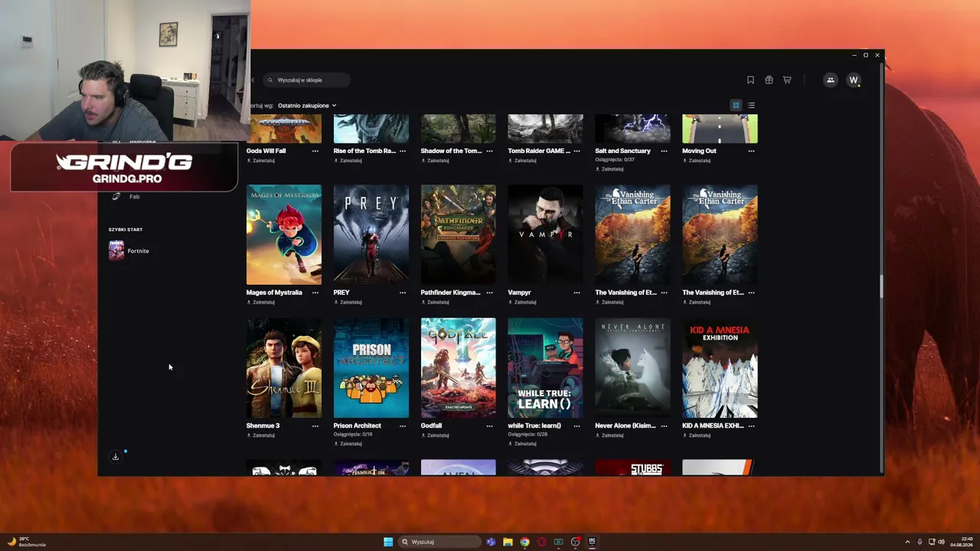Open the friends list icon

[830, 80]
